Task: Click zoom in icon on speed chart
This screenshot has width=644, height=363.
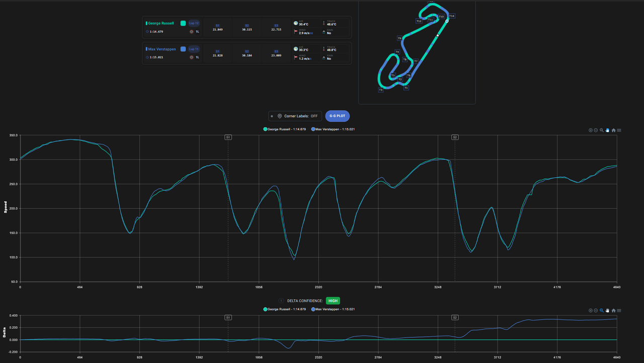Action: point(591,130)
